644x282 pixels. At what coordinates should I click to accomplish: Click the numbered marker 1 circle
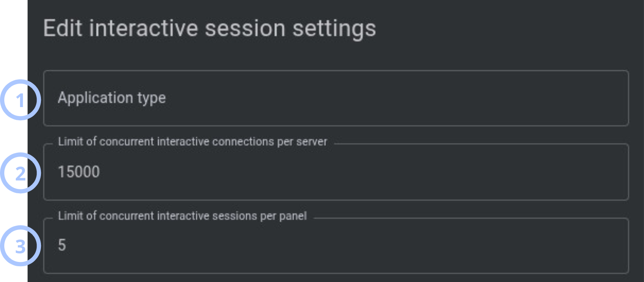point(20,100)
